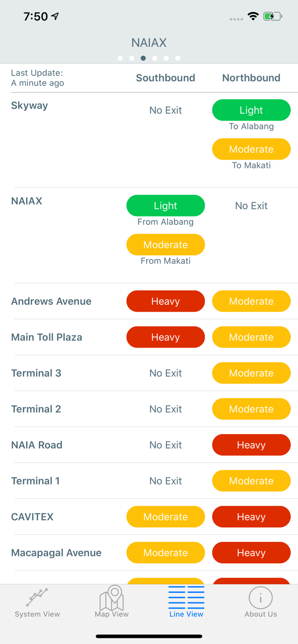Select the Line View list icon
The width and height of the screenshot is (298, 644).
point(186,597)
